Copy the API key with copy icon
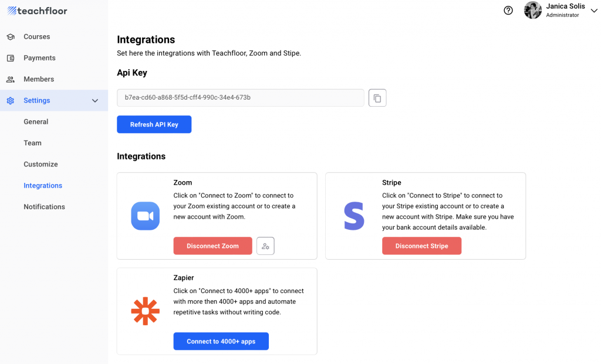Viewport: 601px width, 364px height. (377, 98)
